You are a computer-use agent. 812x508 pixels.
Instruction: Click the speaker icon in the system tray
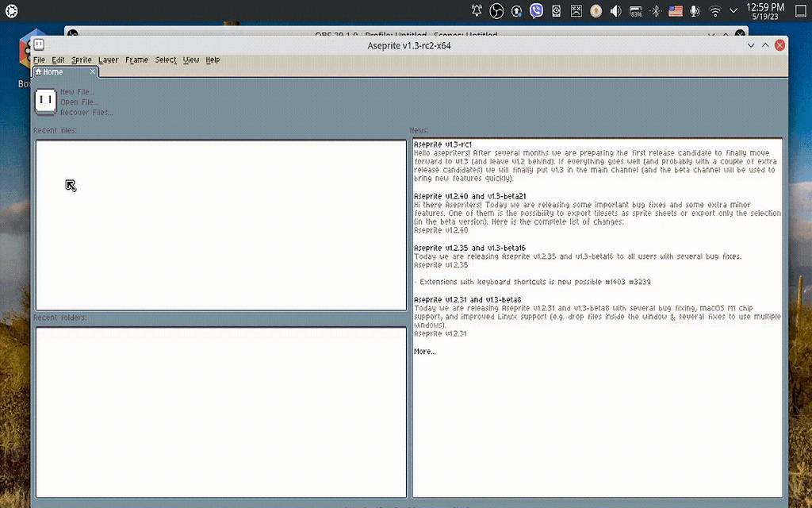(x=615, y=10)
